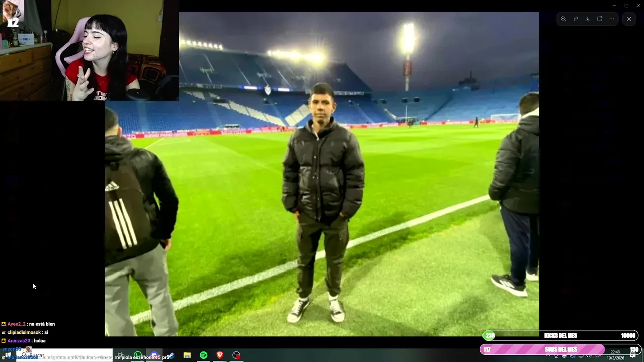644x362 pixels.
Task: Open WhatsApp from the taskbar
Action: tap(137, 355)
